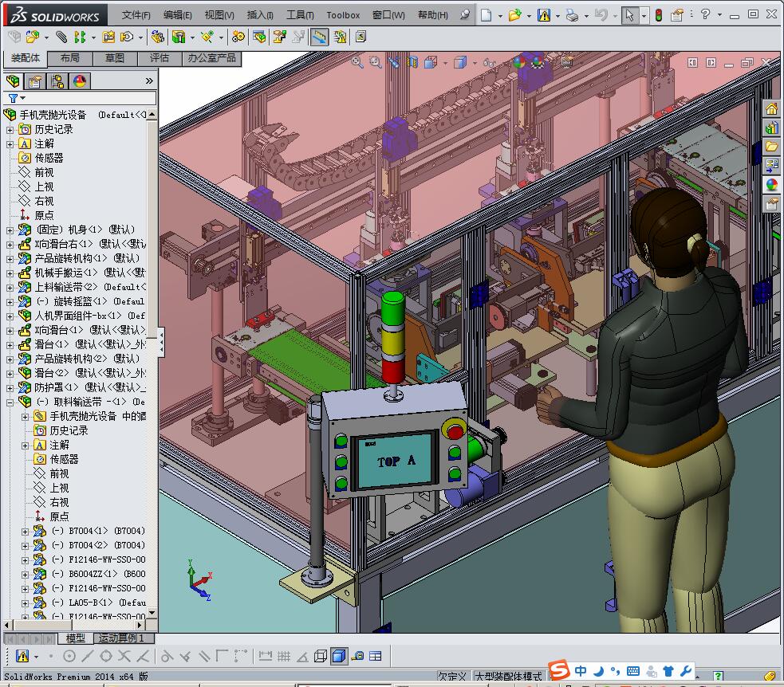784x687 pixels.
Task: Click the Insert Components icon in assembly toolbar
Action: click(33, 37)
